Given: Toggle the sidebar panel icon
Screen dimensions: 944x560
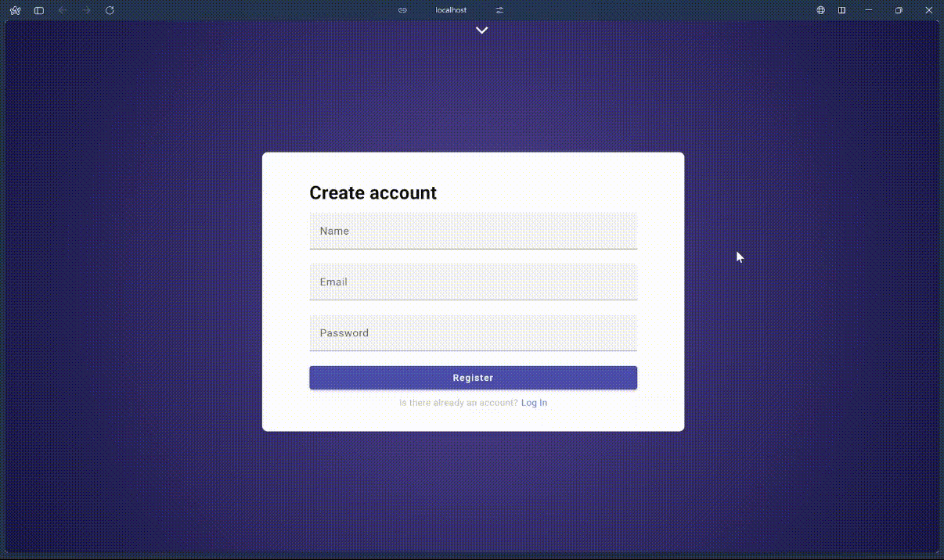Looking at the screenshot, I should click(39, 10).
